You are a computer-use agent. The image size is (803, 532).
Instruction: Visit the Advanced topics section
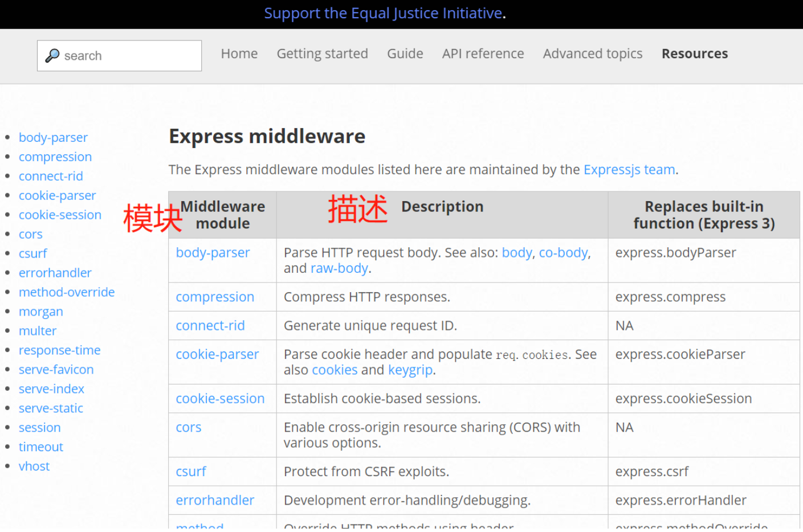click(592, 53)
